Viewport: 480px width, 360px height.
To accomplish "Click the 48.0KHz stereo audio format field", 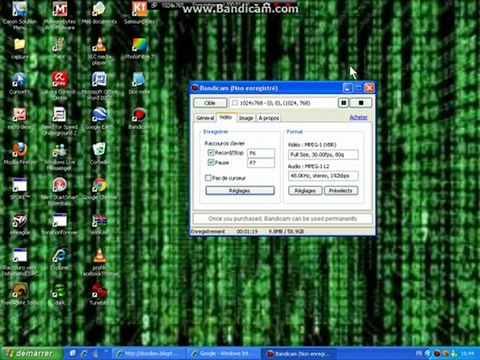I will 323,176.
